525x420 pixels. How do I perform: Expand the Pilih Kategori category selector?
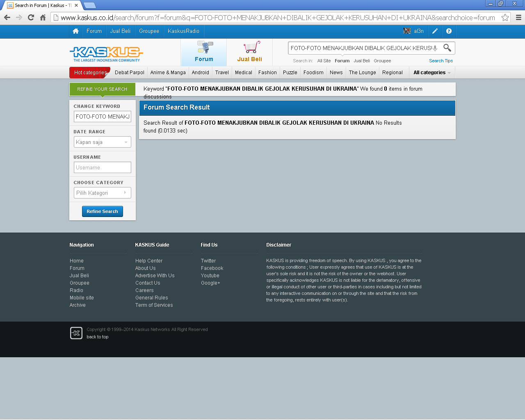103,193
